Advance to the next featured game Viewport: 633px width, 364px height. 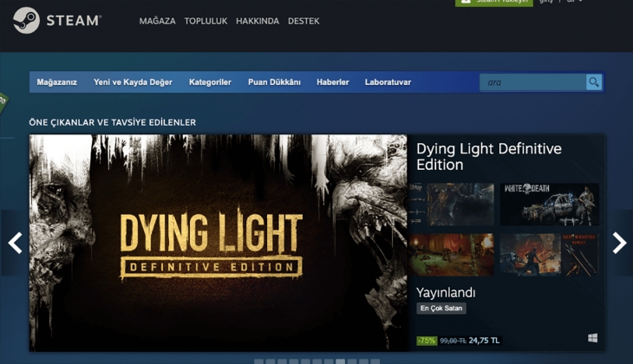click(619, 243)
